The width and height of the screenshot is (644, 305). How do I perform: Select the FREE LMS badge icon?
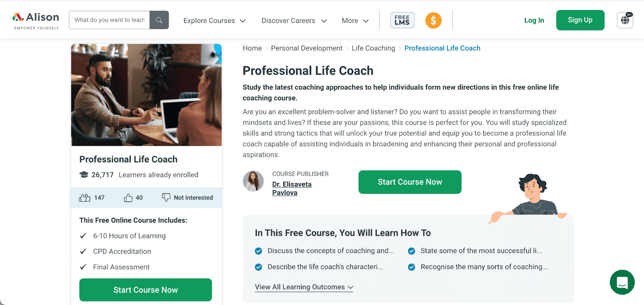tap(402, 20)
